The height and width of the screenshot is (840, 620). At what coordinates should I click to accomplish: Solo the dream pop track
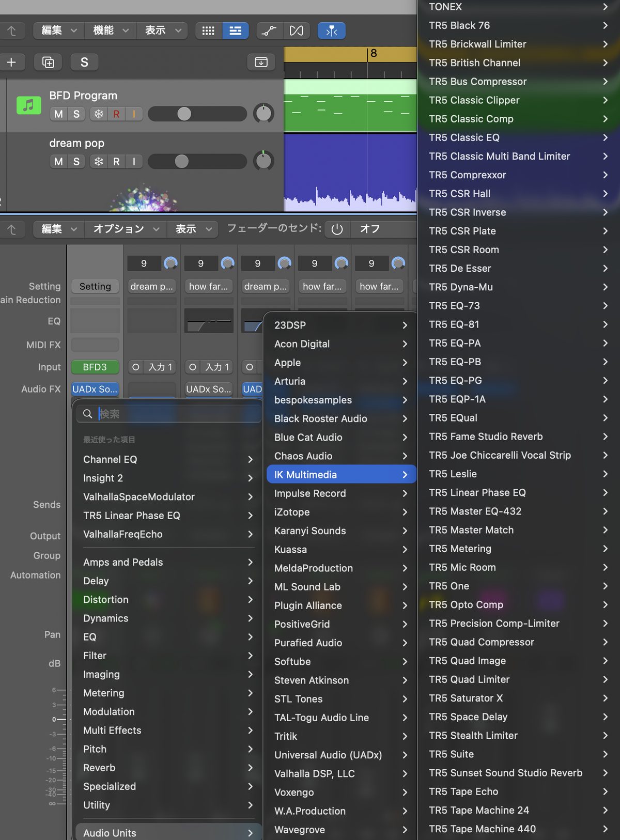pyautogui.click(x=76, y=162)
